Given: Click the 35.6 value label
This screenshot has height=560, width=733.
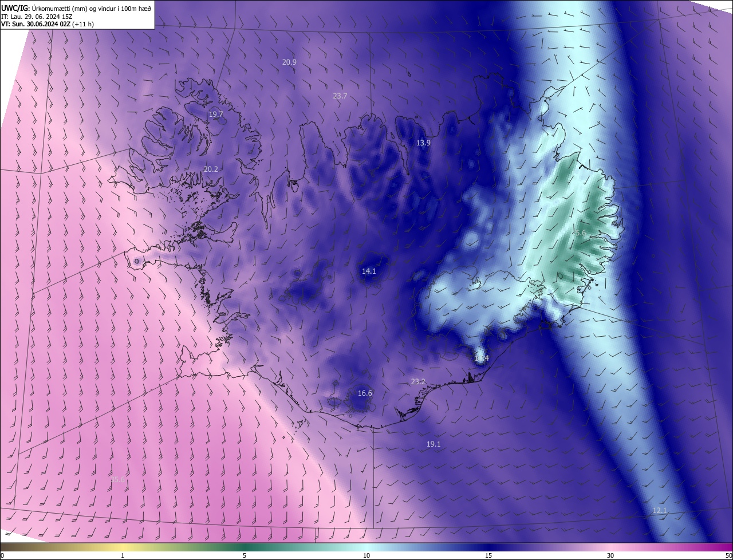Looking at the screenshot, I should 117,480.
